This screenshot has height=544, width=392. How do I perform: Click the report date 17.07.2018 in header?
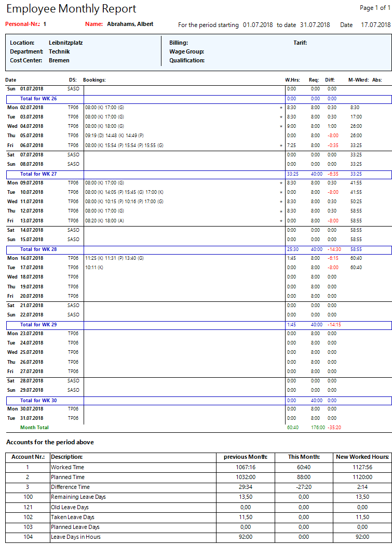coord(376,24)
